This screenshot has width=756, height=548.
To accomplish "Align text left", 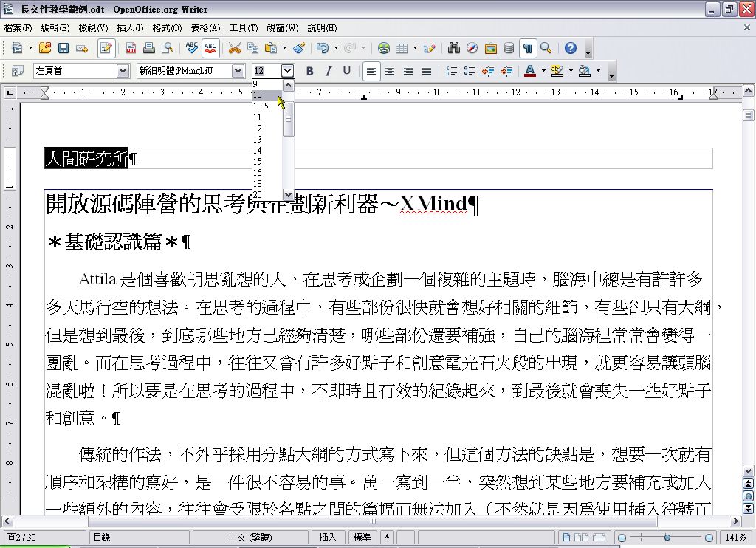I will click(x=371, y=72).
